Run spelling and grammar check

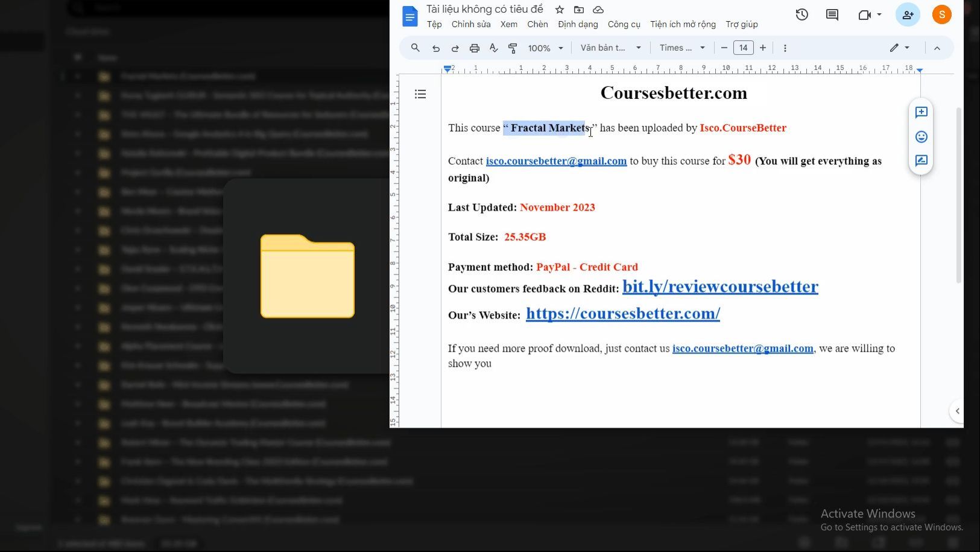pyautogui.click(x=494, y=48)
